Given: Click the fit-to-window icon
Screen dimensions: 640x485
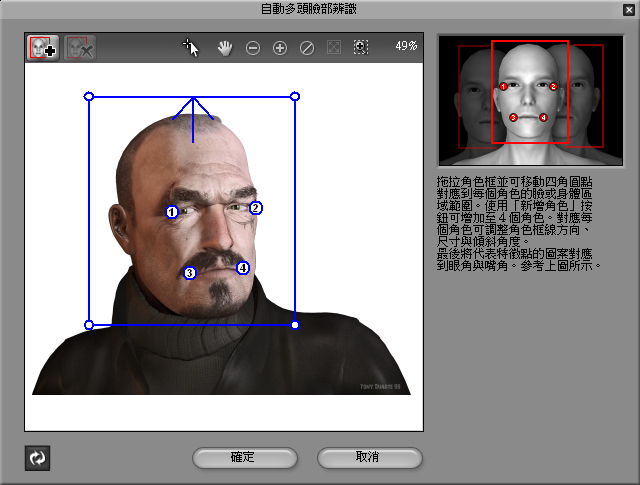Looking at the screenshot, I should tap(334, 47).
